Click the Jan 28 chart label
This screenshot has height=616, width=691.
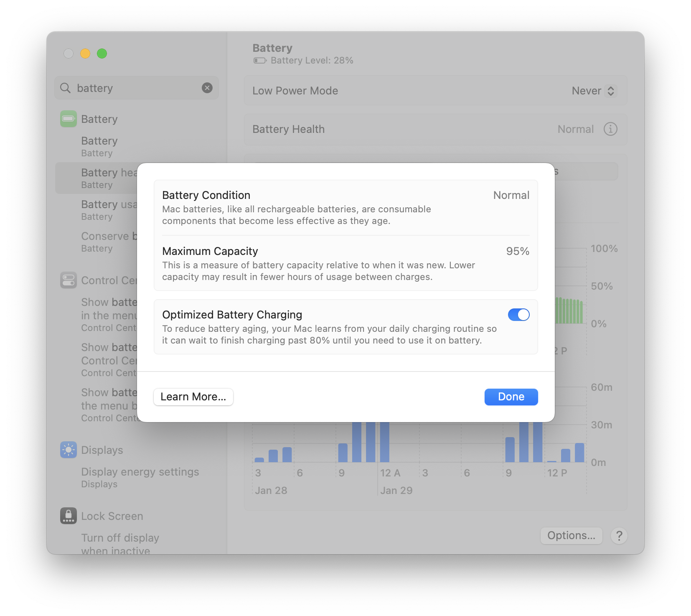[x=271, y=490]
